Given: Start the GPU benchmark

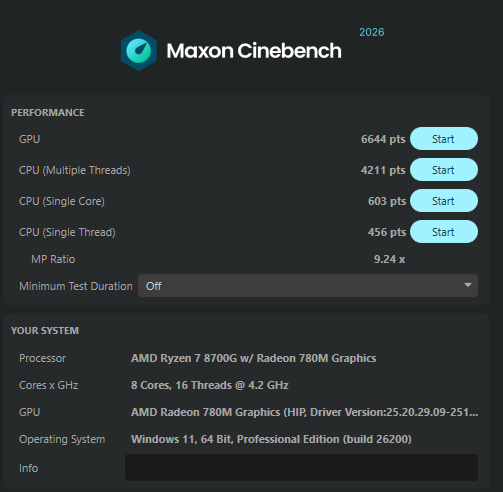Looking at the screenshot, I should coord(444,139).
